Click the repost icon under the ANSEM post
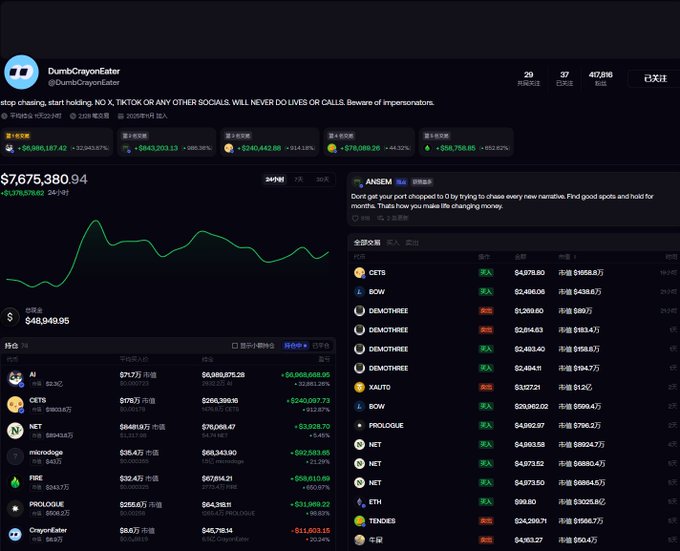The width and height of the screenshot is (680, 551). (x=381, y=218)
